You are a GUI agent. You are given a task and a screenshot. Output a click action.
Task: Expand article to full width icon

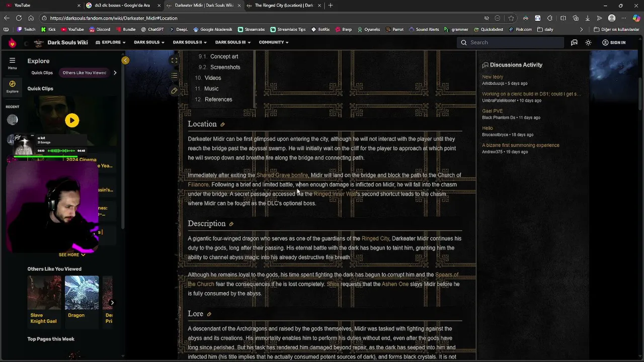click(174, 60)
